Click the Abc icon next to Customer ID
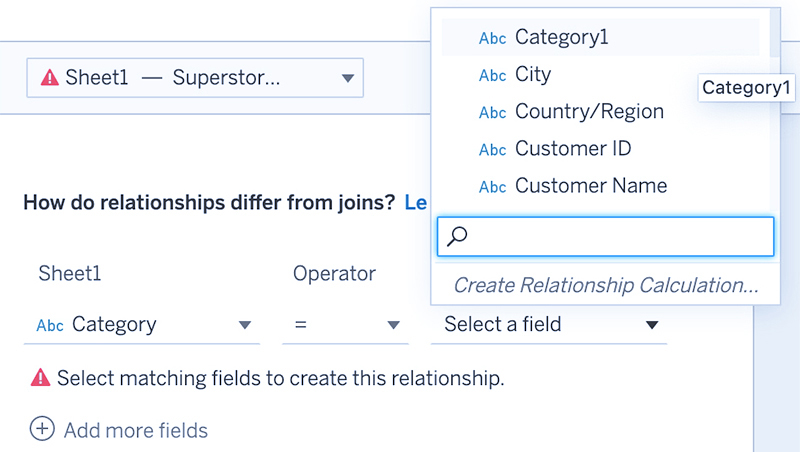This screenshot has height=452, width=800. pyautogui.click(x=492, y=149)
